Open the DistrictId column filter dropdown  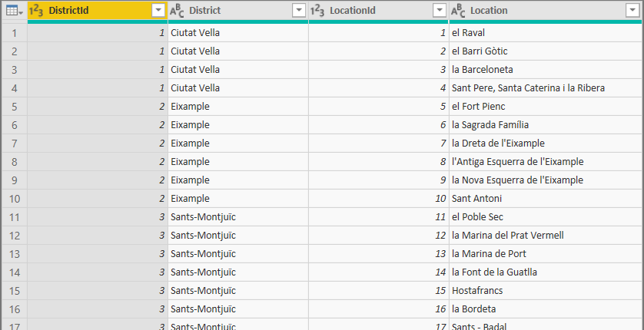point(158,11)
